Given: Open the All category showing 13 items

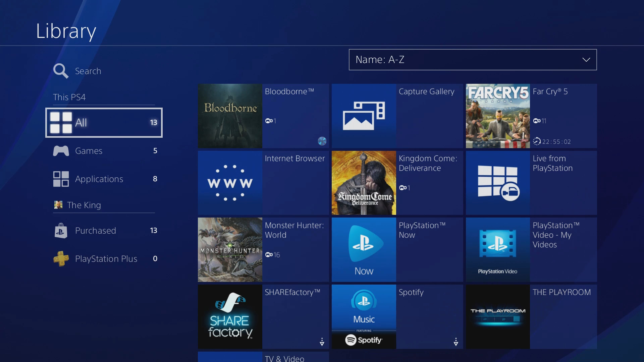Looking at the screenshot, I should (104, 123).
